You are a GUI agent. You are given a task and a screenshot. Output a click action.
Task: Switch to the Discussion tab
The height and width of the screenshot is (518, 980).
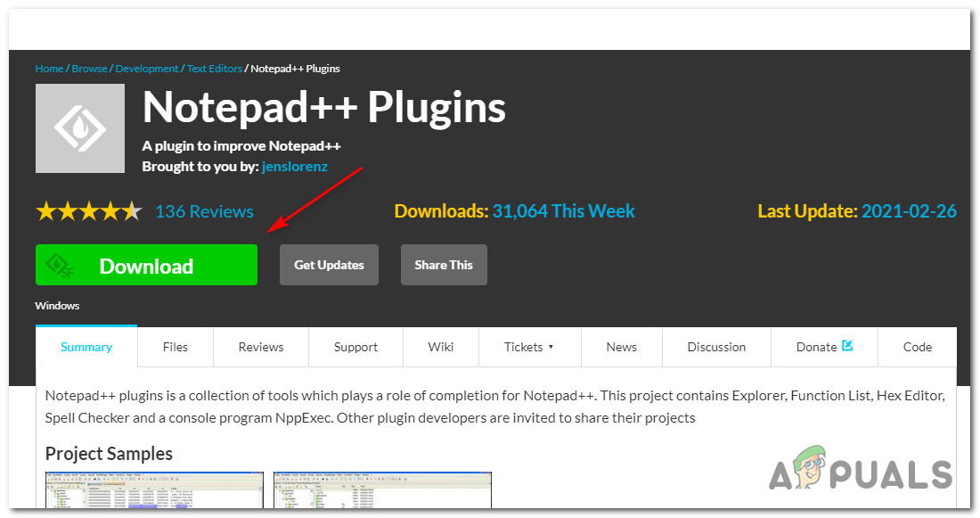point(716,347)
